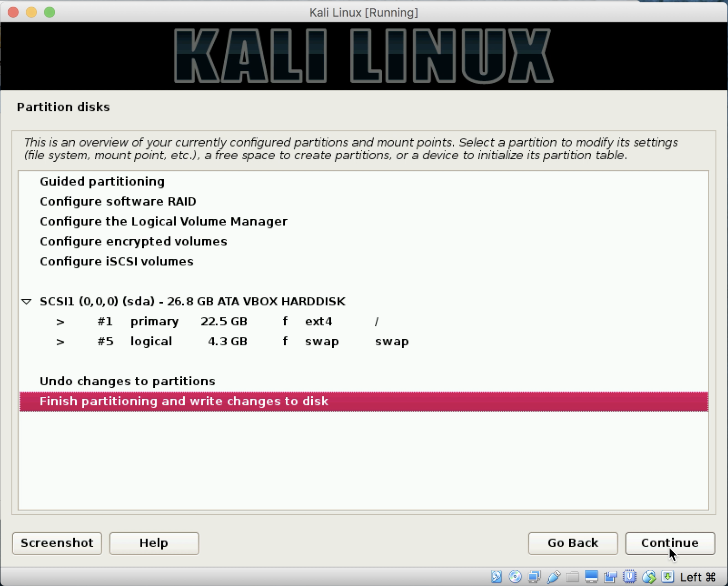Click the Screenshot button
Screen dimensions: 728x586
(x=57, y=544)
